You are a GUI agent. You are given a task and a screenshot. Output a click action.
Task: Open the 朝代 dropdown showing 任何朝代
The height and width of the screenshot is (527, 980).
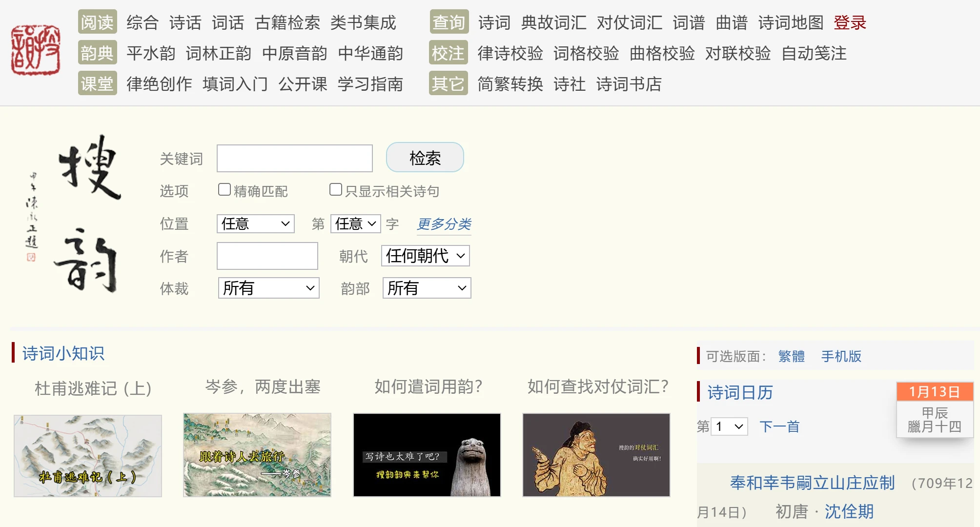(x=425, y=256)
